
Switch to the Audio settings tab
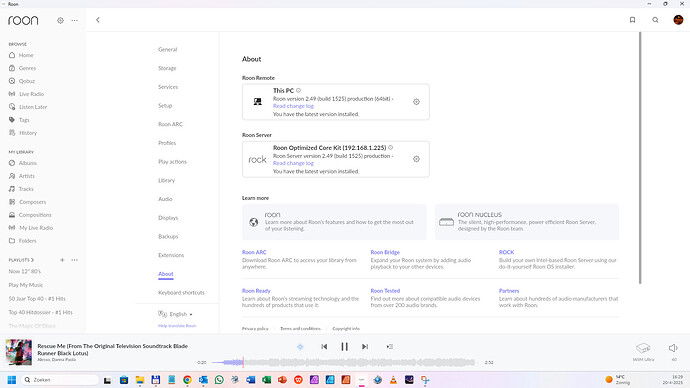pyautogui.click(x=165, y=199)
